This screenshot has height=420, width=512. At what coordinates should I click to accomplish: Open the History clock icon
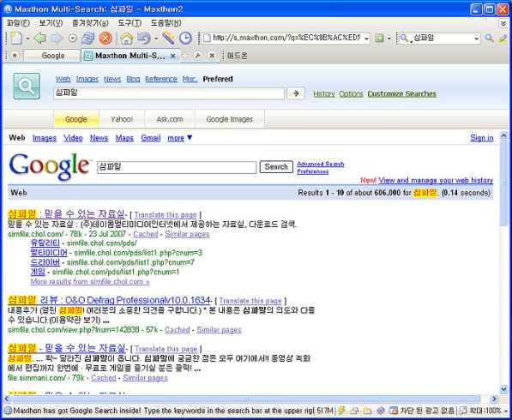[185, 39]
